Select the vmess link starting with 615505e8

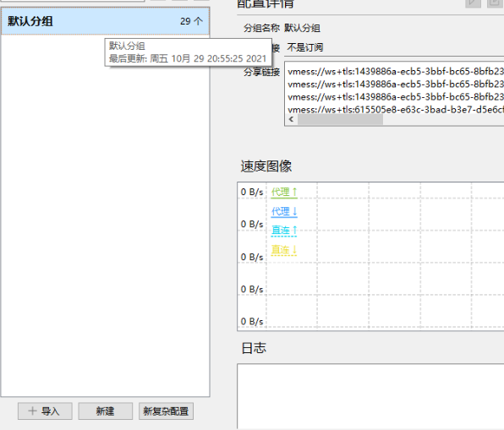396,110
